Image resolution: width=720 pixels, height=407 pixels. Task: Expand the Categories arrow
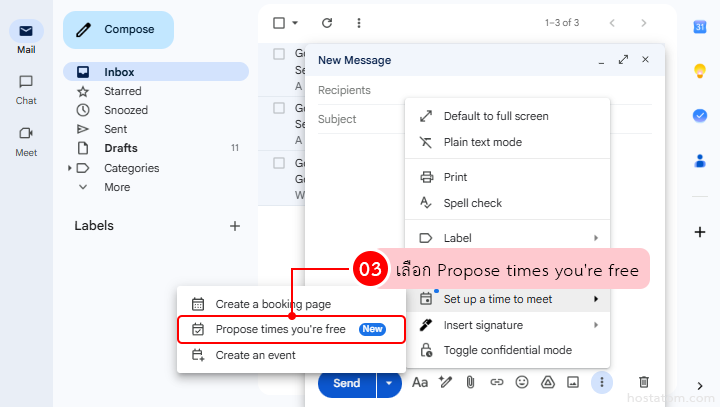point(69,168)
